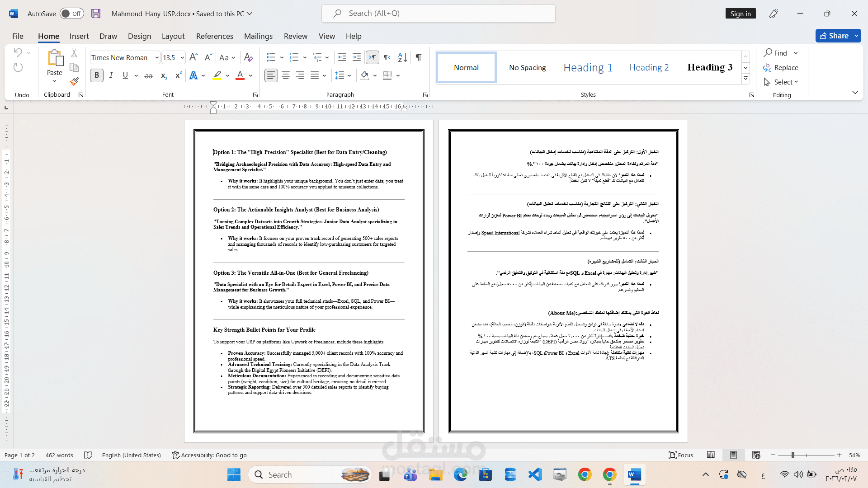Open Read Mode view in status bar
This screenshot has width=868, height=488.
coord(711,455)
